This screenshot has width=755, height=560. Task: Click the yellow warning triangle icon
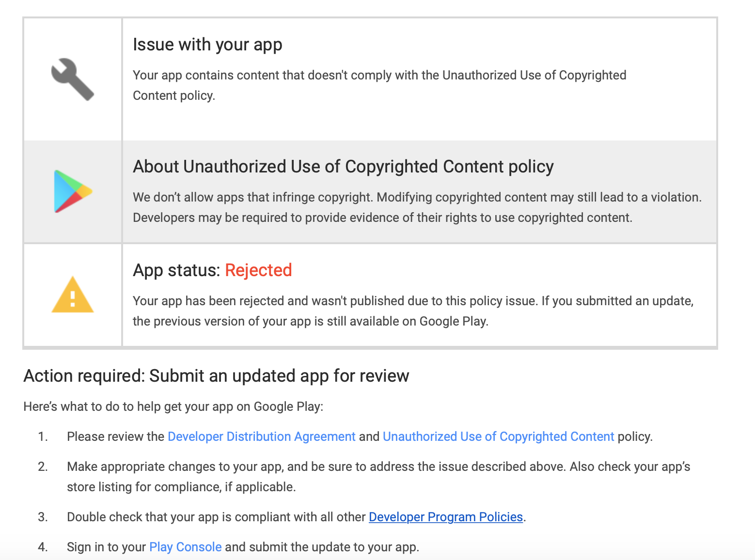[x=73, y=295]
